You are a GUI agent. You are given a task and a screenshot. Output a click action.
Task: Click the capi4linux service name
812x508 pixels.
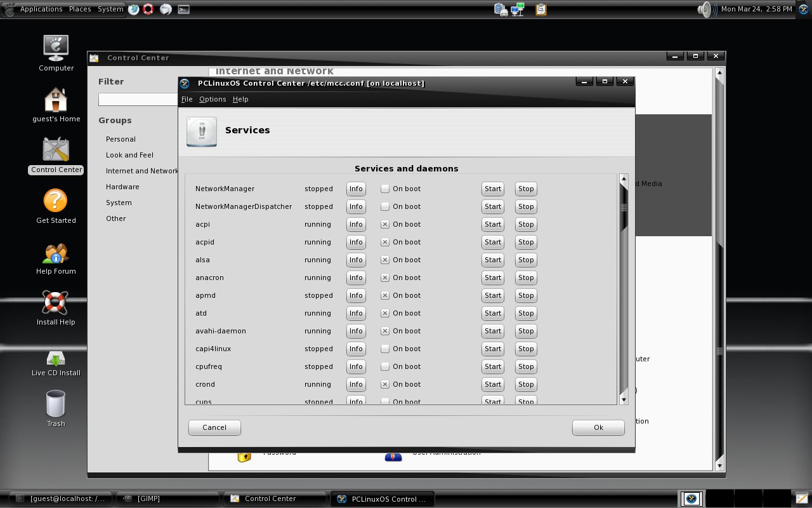click(x=213, y=349)
